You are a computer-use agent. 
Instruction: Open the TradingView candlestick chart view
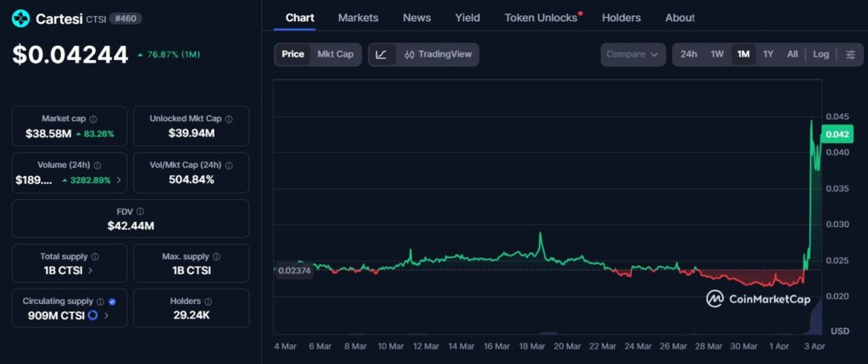437,54
